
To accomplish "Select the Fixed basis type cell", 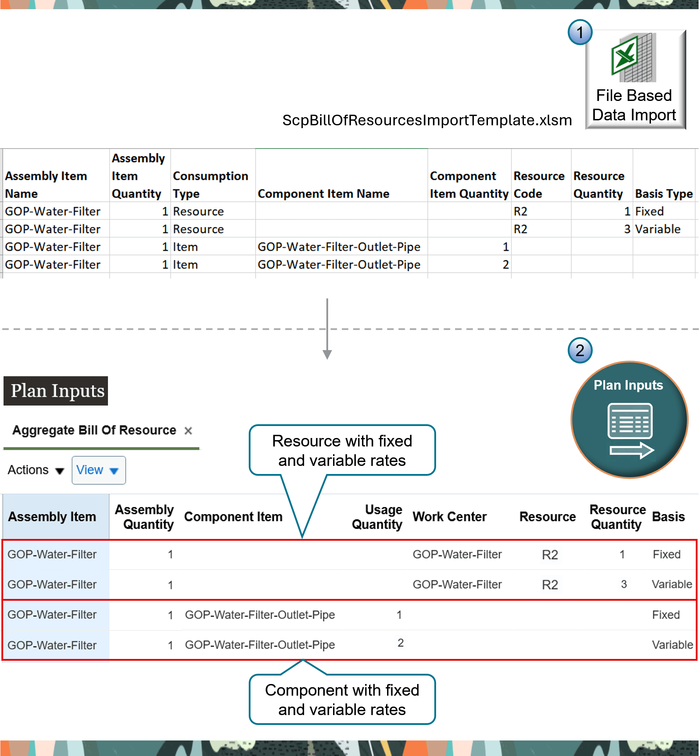I will [x=649, y=211].
